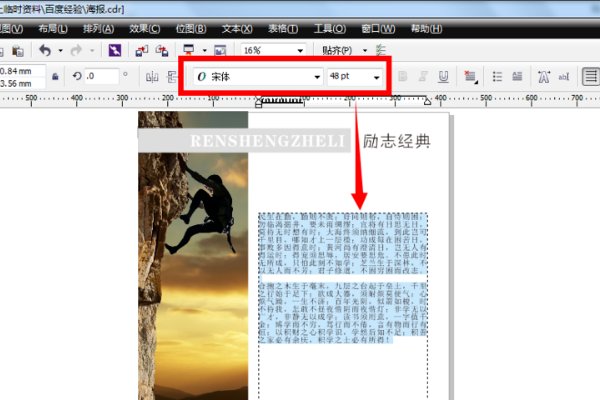This screenshot has width=600, height=400.
Task: Toggle the bullet list icon
Action: (497, 77)
